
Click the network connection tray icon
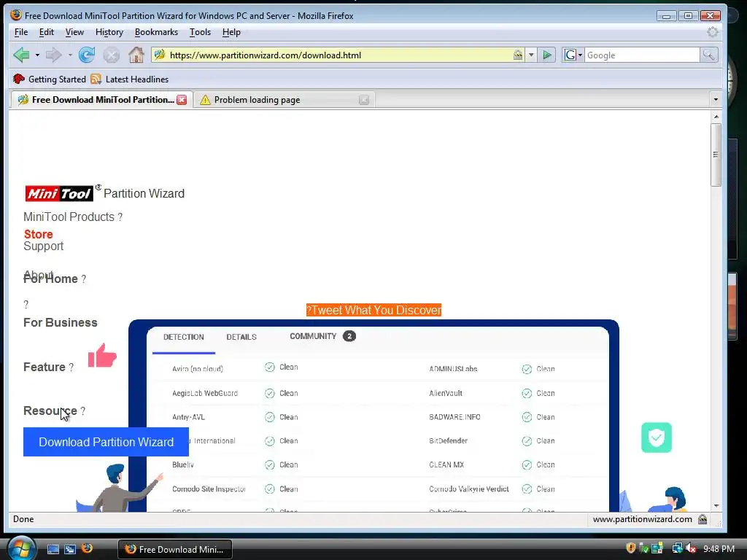point(677,548)
